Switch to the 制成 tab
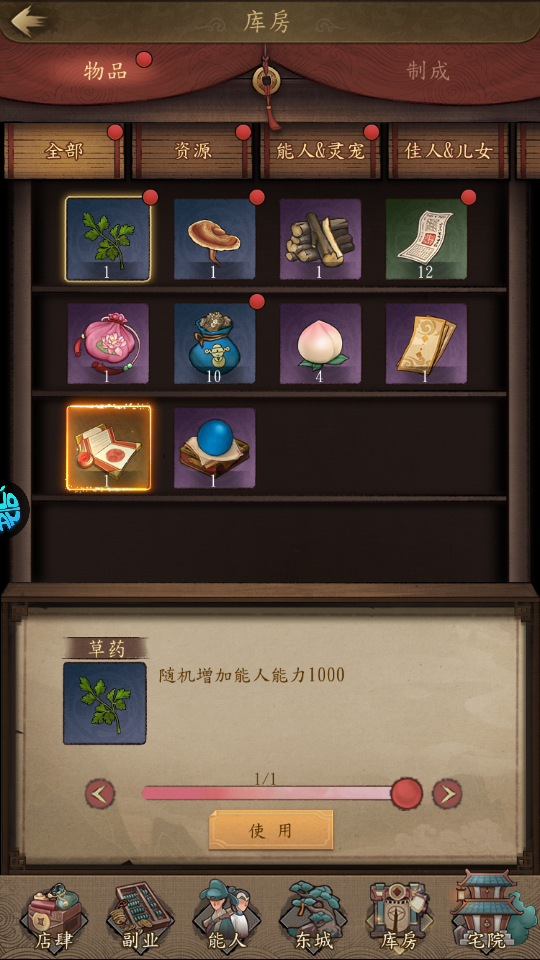 tap(428, 71)
